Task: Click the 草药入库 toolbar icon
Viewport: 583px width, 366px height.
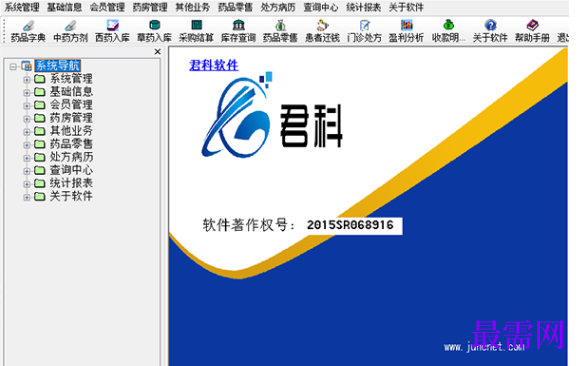Action: tap(154, 25)
